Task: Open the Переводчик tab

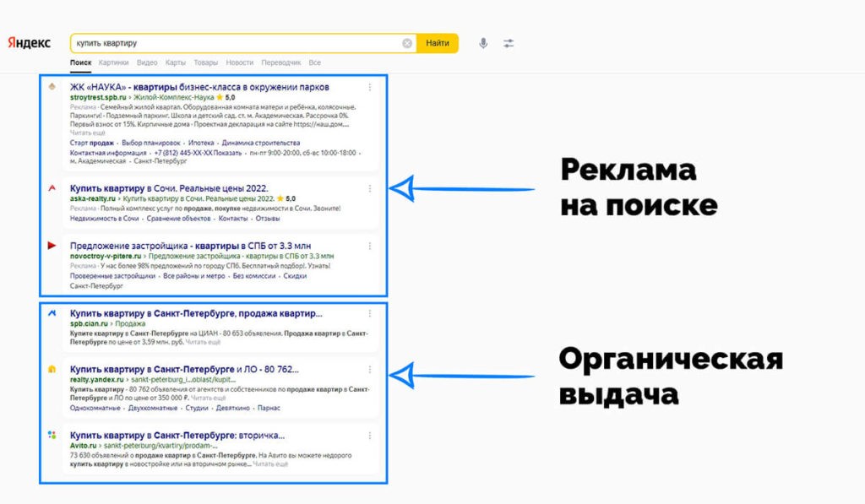Action: (281, 62)
